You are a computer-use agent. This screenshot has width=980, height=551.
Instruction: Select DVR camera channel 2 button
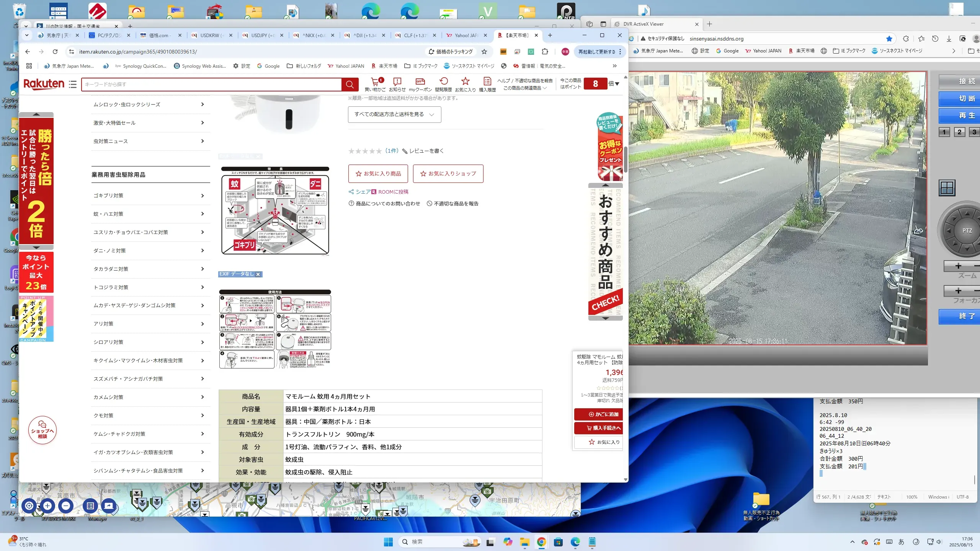point(959,132)
